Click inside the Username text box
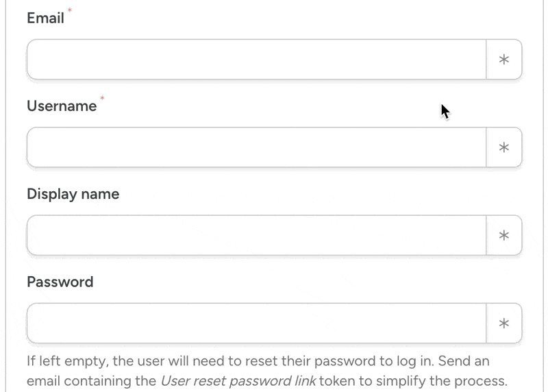Viewport: 548px width, 392px height. (256, 147)
